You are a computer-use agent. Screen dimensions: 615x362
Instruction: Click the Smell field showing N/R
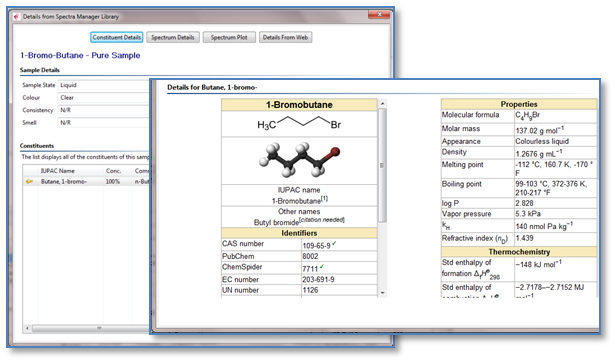pos(104,123)
